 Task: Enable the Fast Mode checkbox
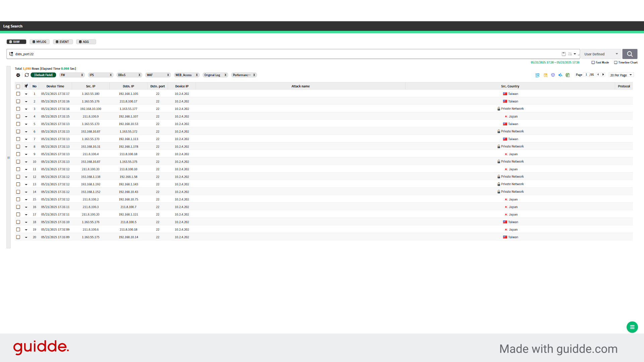point(593,63)
